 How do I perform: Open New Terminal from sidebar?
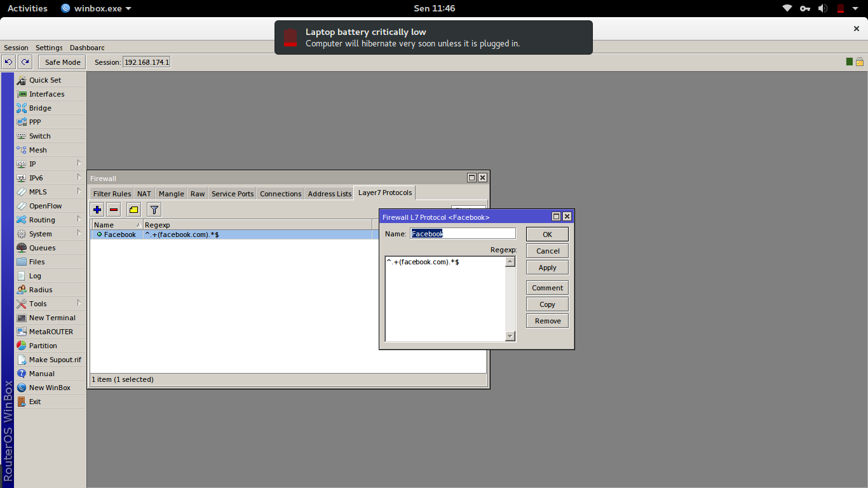coord(50,318)
